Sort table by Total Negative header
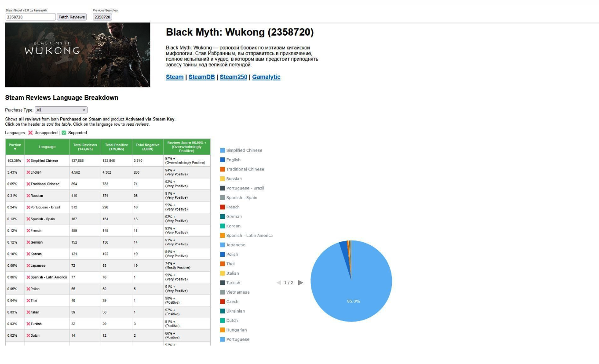Viewport: 599px width, 364px height. click(x=148, y=147)
